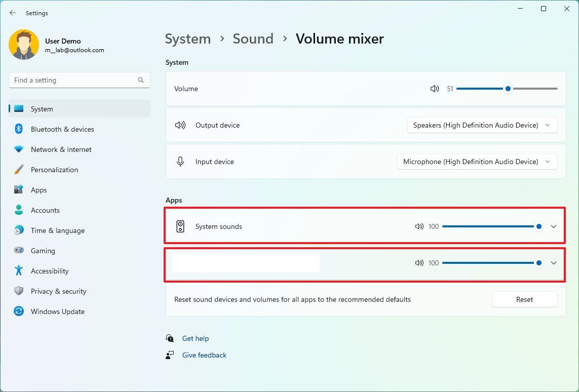Viewport: 579px width, 392px height.
Task: Open the Give feedback link
Action: tap(204, 355)
